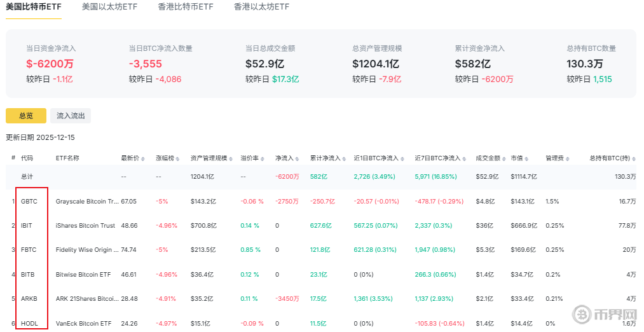Screen dimensions: 644x332
Task: Open the BITB ticker row
Action: [x=28, y=275]
